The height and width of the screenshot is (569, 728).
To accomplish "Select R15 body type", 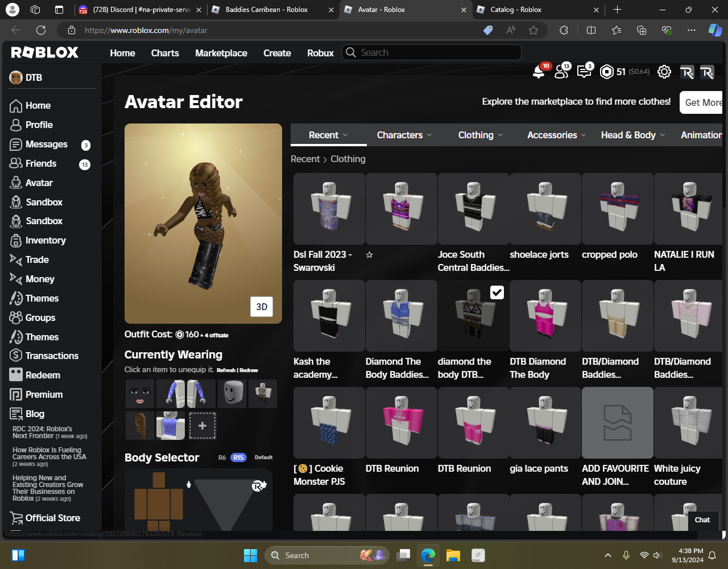I will pos(238,457).
